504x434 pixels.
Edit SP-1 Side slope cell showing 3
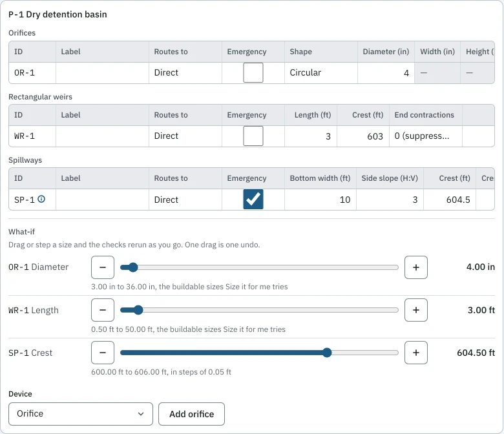pos(390,200)
